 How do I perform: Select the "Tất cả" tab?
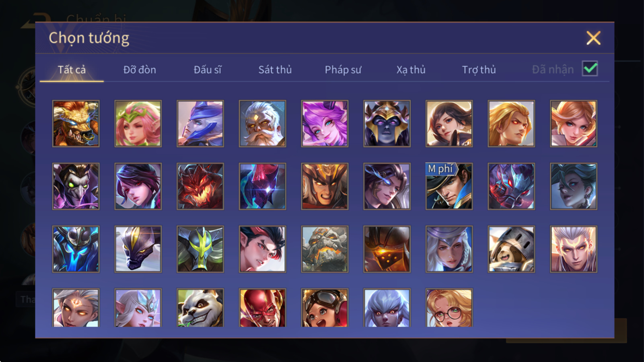[x=72, y=70]
